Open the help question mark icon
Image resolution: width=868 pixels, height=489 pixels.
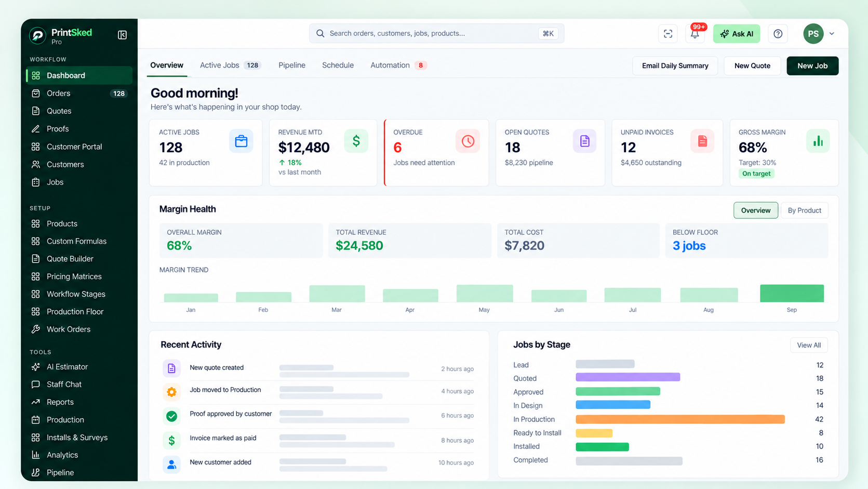click(x=778, y=34)
